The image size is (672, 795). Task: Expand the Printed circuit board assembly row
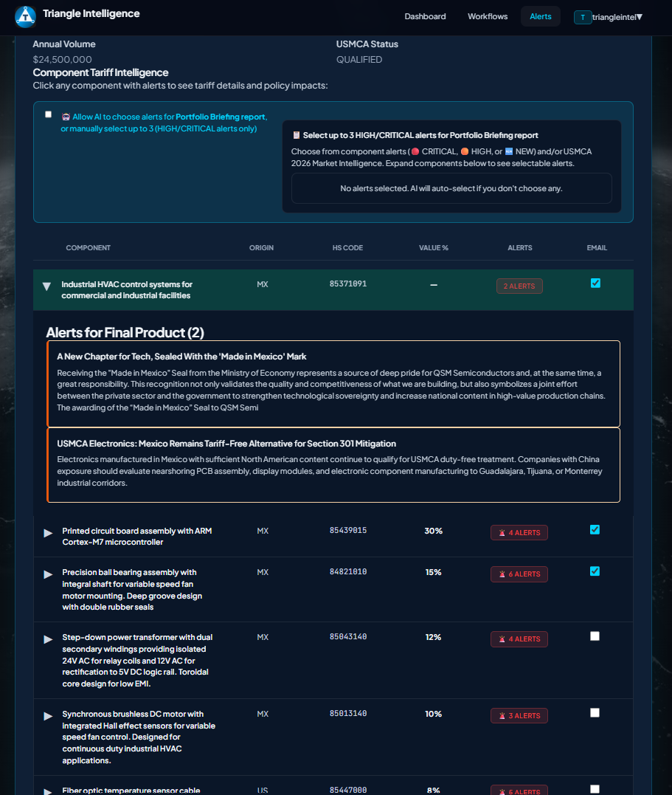tap(49, 533)
